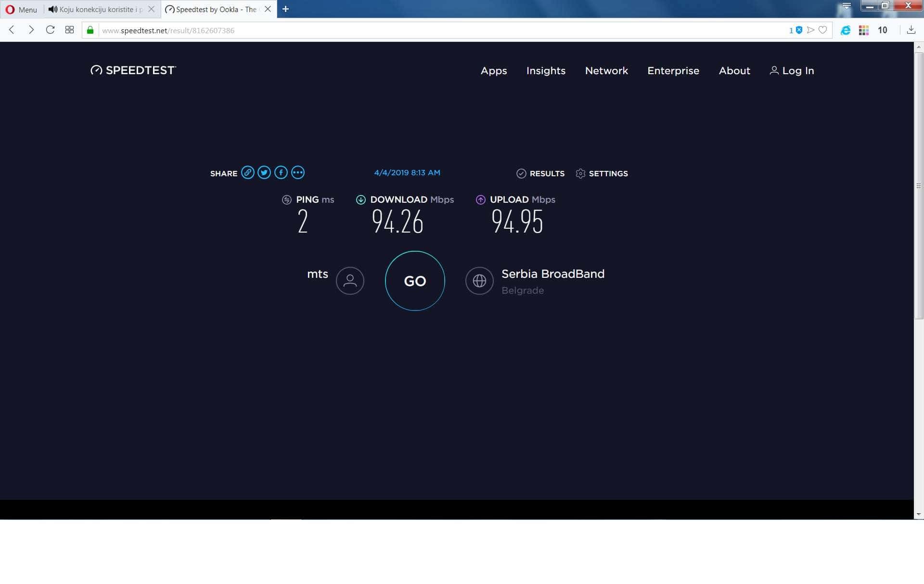The image size is (924, 584).
Task: Go back to previous page
Action: click(12, 30)
